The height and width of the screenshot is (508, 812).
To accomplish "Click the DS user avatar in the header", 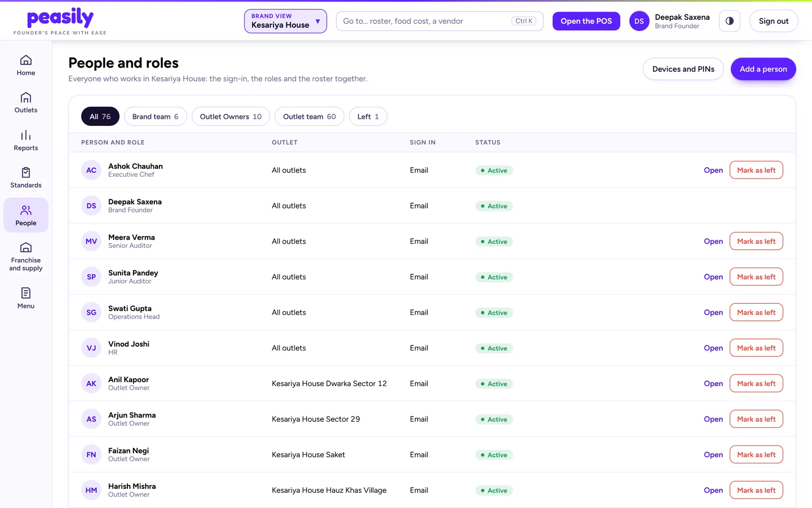I will point(639,21).
